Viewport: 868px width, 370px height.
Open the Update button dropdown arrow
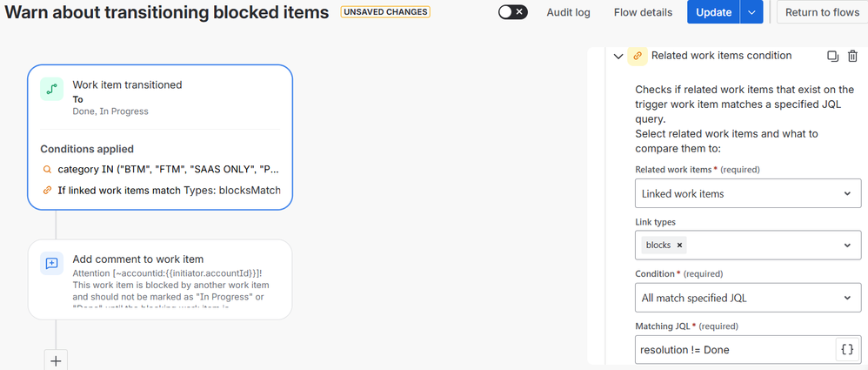751,12
